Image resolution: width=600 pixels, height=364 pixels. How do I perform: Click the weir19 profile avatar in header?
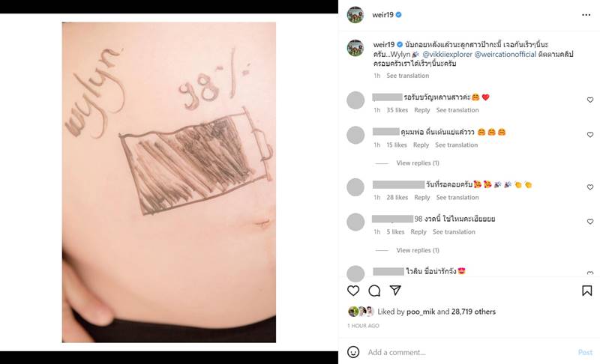coord(355,15)
